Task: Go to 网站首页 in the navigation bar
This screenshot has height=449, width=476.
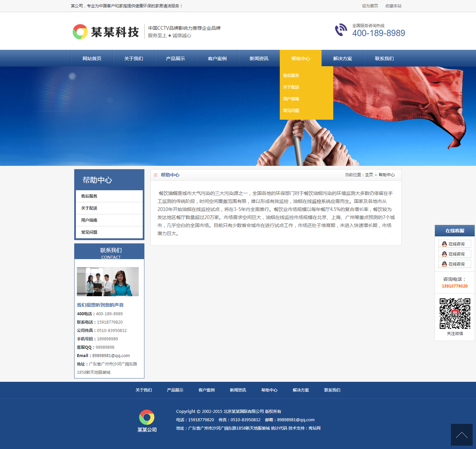Action: (x=92, y=59)
